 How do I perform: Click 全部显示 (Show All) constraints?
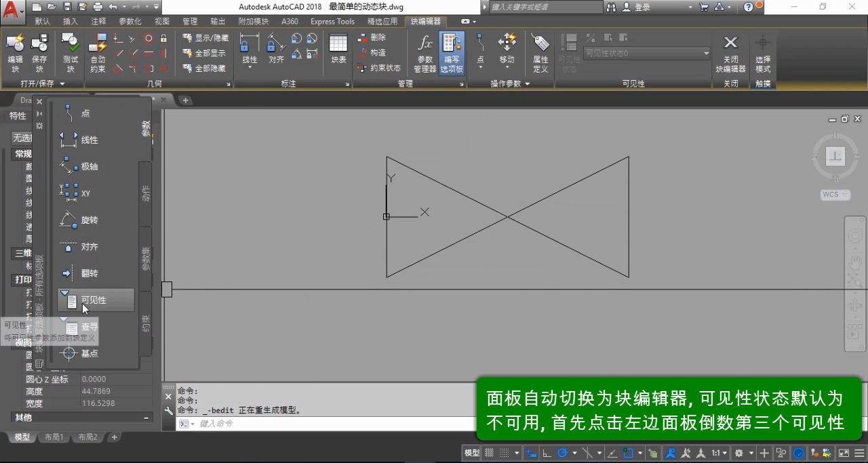(204, 53)
